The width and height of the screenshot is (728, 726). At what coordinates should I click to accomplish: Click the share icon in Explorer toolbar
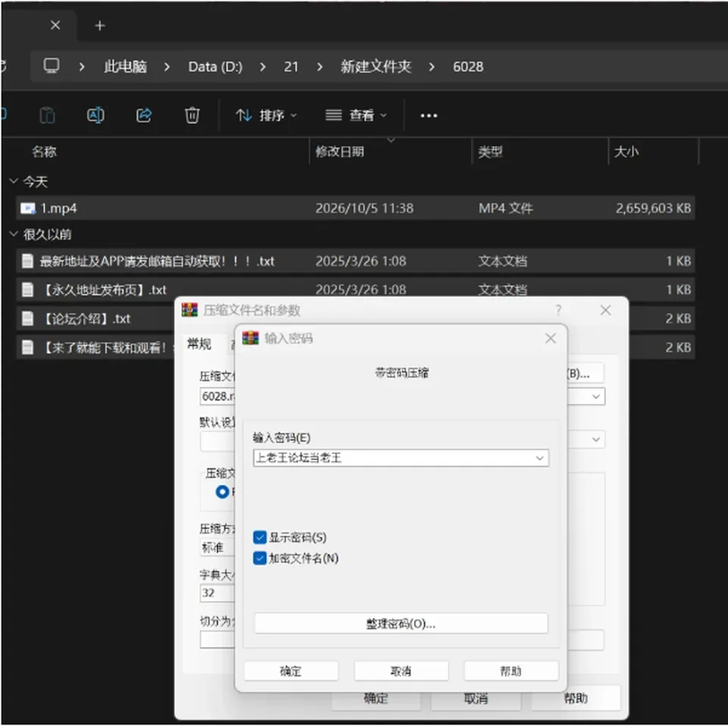tap(144, 115)
